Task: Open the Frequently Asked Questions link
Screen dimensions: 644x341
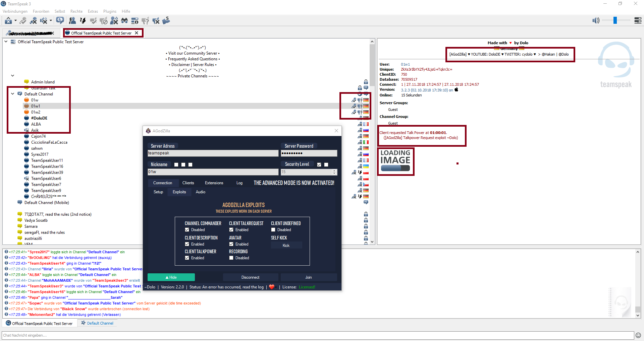Action: pos(193,59)
